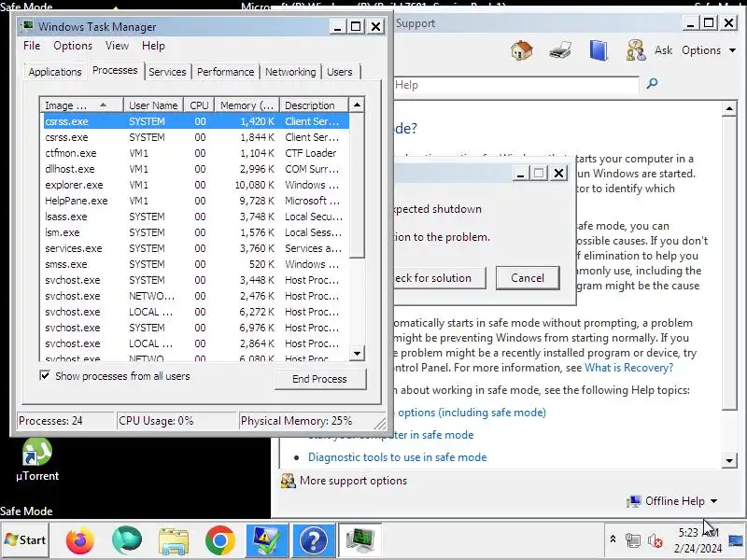Click the Show desktop icon in tray
Viewport: 747px width, 560px height.
(x=736, y=540)
